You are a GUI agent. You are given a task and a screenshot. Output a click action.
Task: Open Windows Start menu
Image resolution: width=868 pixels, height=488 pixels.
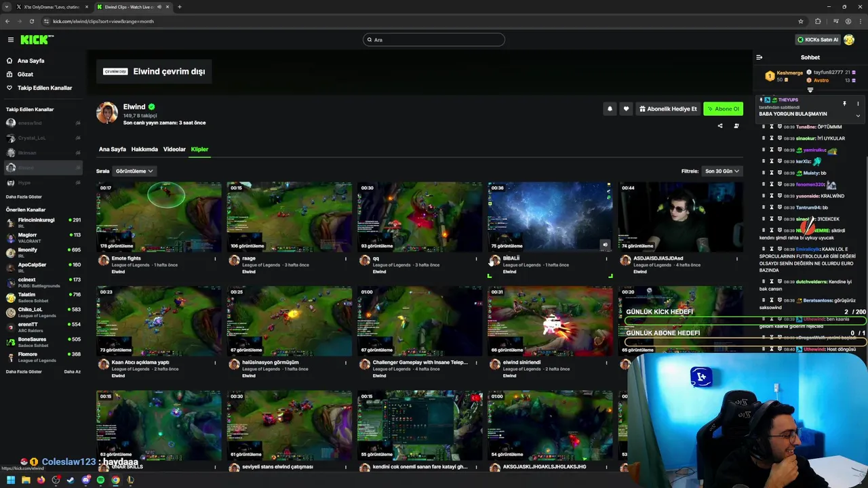(11, 480)
